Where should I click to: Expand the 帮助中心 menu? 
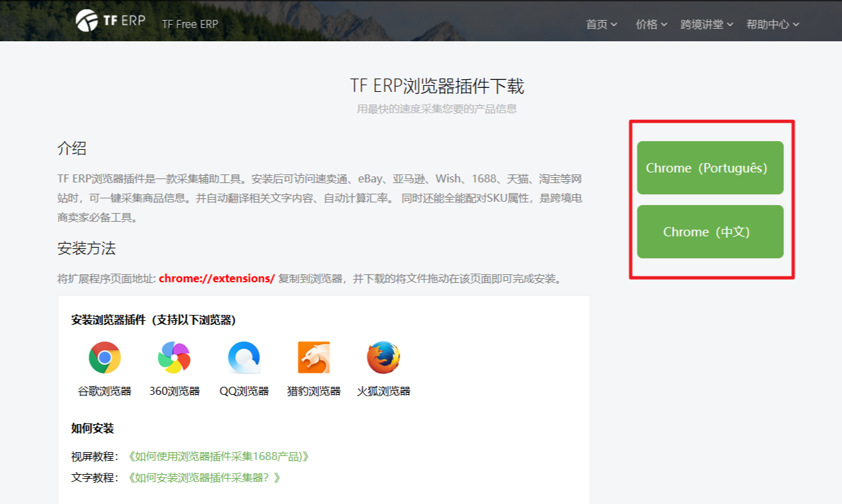773,25
